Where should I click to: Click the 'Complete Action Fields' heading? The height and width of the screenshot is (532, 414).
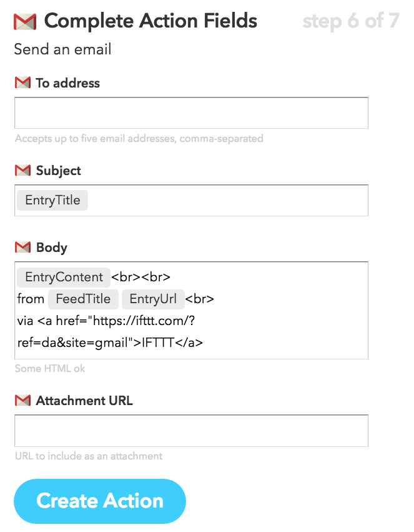(x=150, y=21)
